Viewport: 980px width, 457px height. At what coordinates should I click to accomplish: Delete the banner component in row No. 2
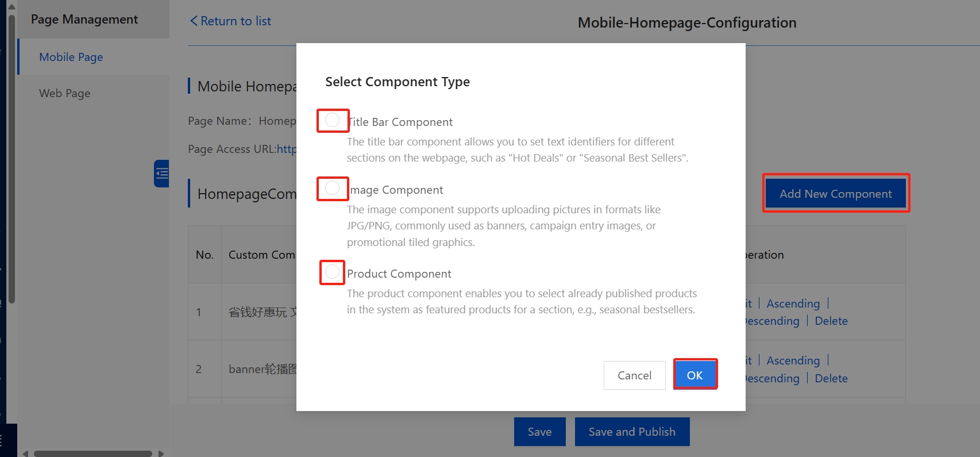831,378
